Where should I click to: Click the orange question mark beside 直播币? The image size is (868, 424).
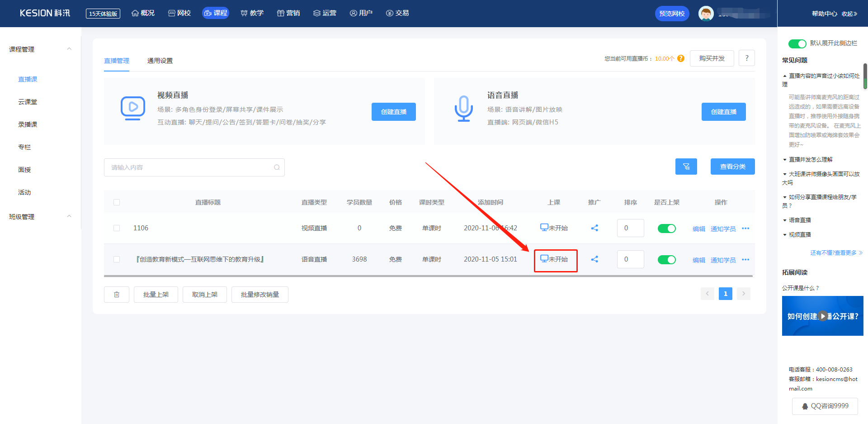point(681,58)
